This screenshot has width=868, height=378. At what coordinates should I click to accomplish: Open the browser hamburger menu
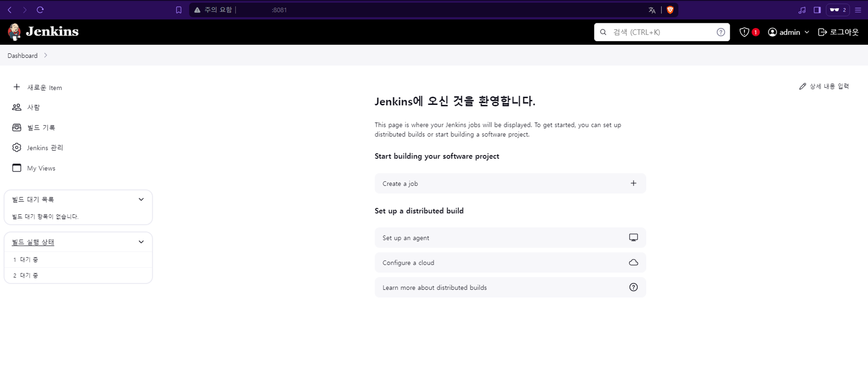pos(858,10)
